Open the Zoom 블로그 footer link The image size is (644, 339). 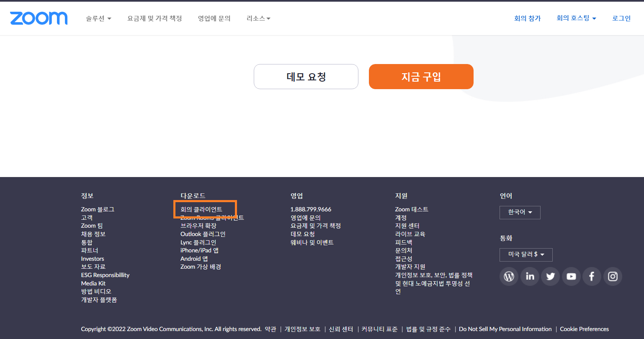click(98, 209)
